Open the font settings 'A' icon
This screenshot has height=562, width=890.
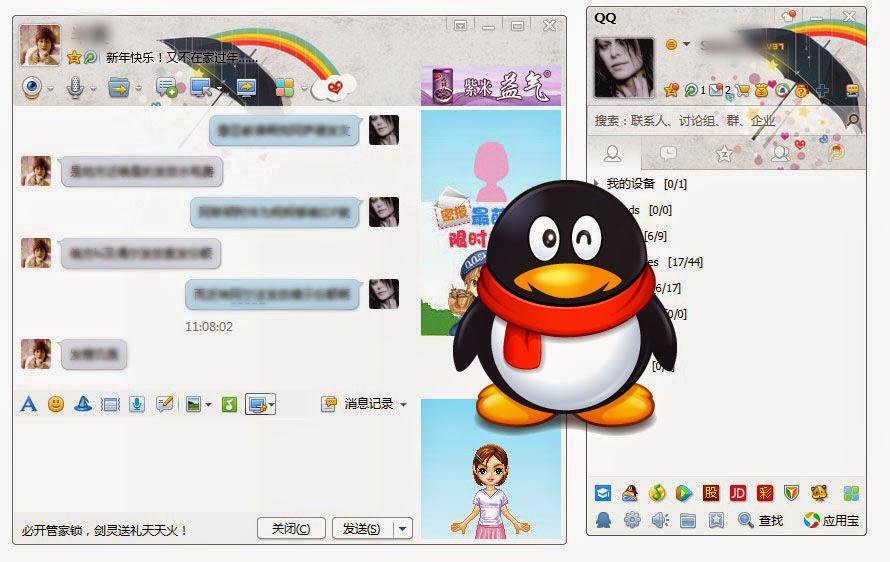point(28,404)
